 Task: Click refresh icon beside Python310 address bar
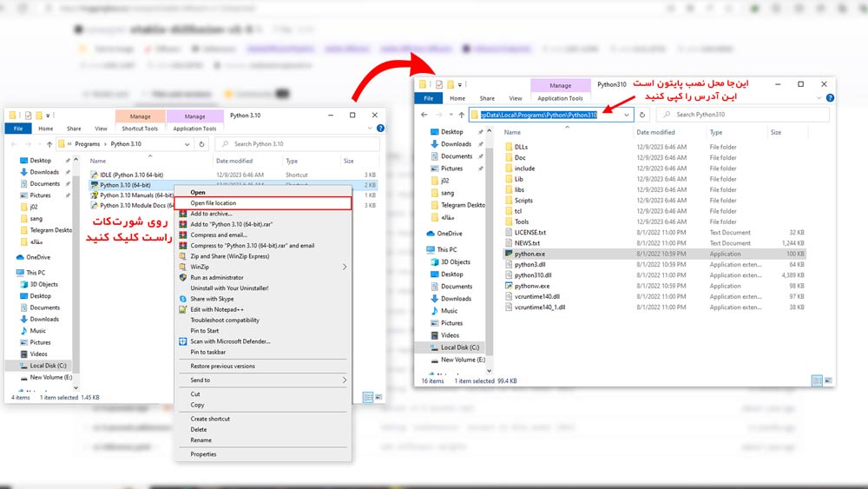(x=642, y=115)
